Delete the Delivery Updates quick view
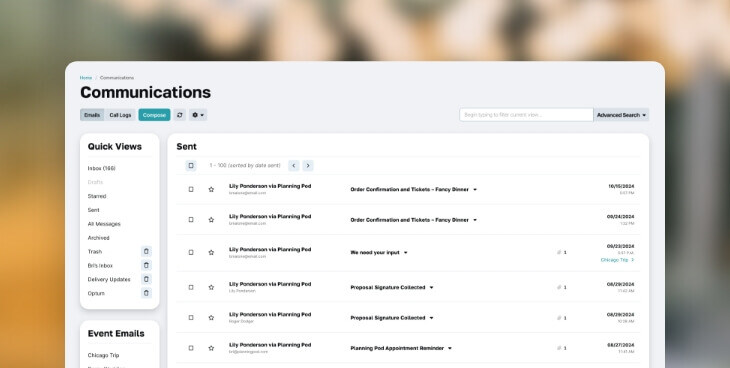 146,279
